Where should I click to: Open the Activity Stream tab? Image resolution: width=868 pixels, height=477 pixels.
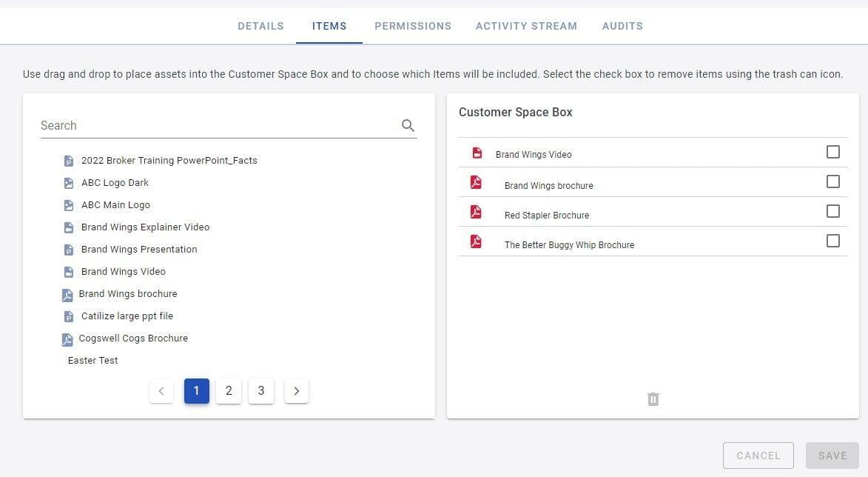pos(526,26)
